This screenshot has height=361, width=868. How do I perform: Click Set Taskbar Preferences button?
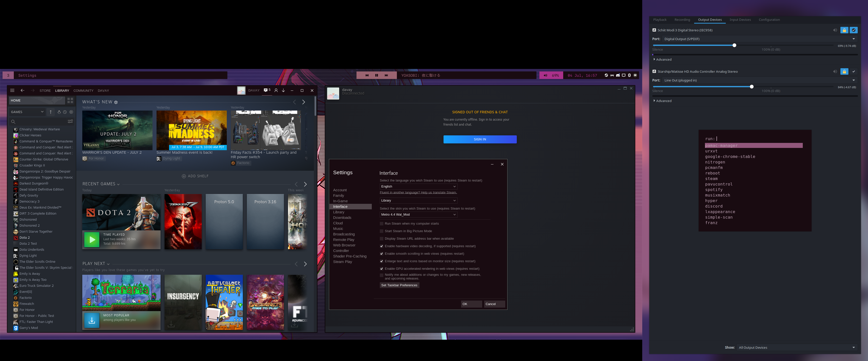pyautogui.click(x=399, y=285)
